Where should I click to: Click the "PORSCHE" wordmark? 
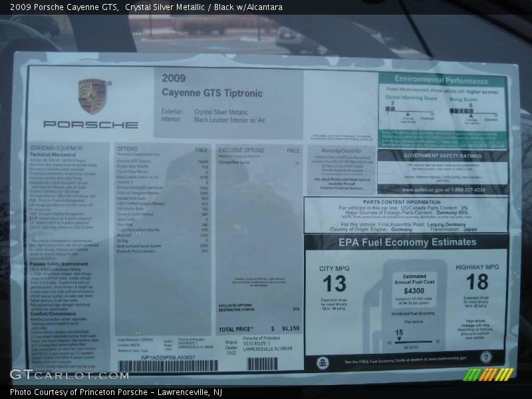[x=90, y=124]
